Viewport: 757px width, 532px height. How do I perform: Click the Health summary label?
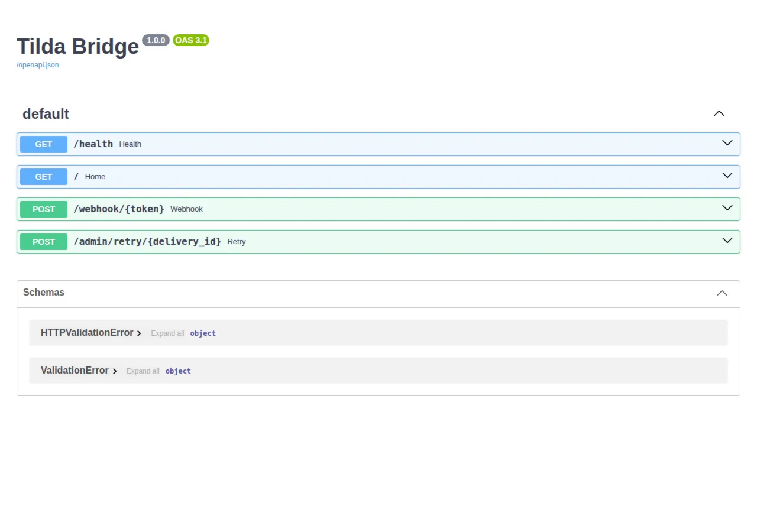pos(130,144)
